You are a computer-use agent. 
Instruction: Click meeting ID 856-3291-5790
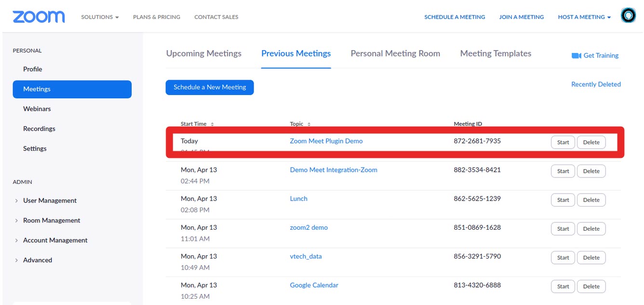pyautogui.click(x=477, y=256)
